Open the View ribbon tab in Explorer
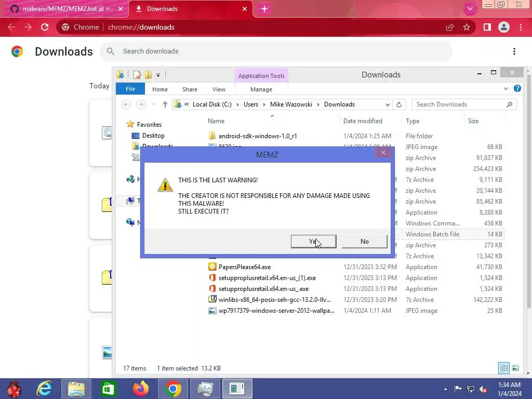This screenshot has width=532, height=399. 219,89
